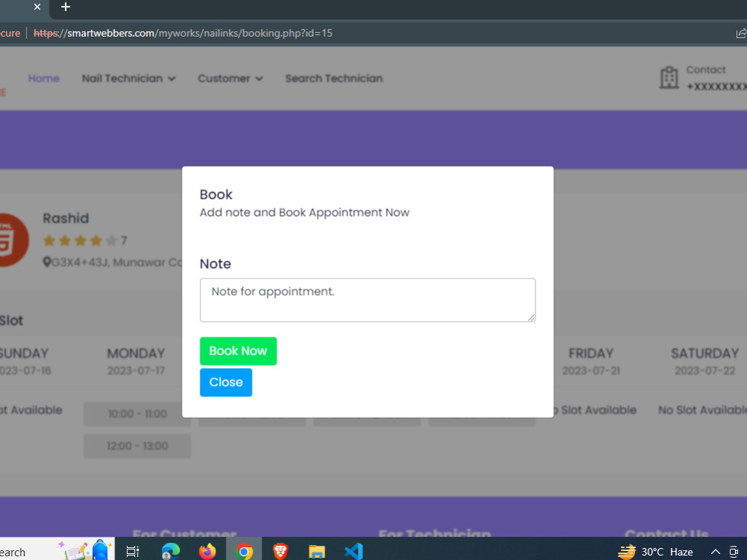
Task: Click No Slot Available under Saturday
Action: pos(703,410)
